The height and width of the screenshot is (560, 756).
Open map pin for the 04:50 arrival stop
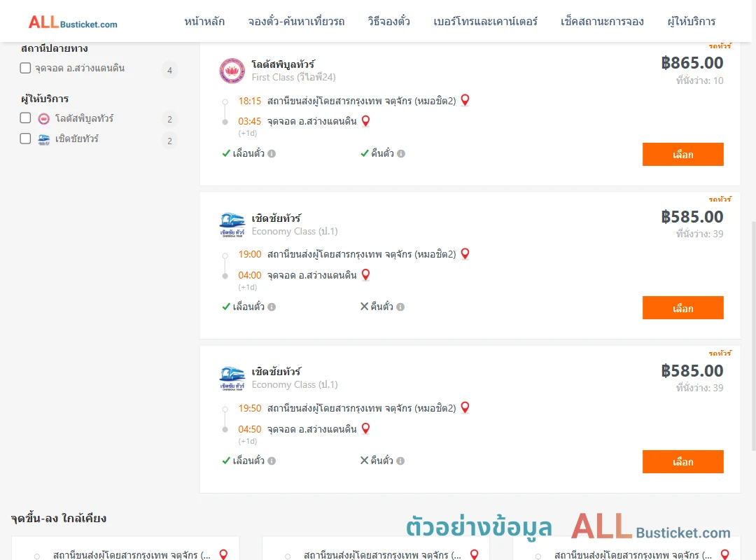(365, 428)
